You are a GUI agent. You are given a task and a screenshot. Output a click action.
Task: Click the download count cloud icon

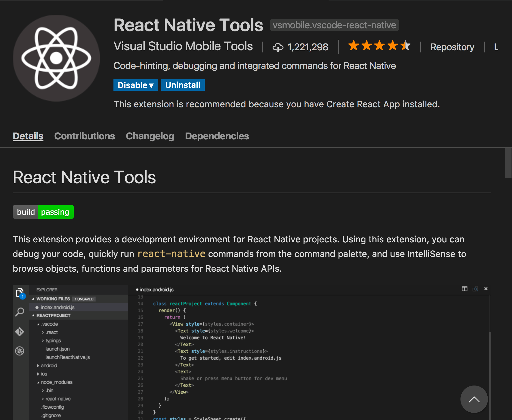pyautogui.click(x=278, y=47)
